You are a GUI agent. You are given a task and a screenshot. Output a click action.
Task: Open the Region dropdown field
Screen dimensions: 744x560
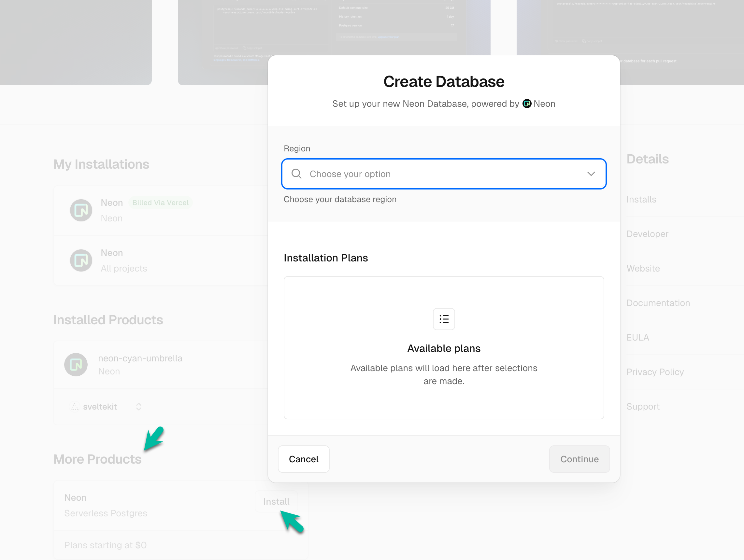444,174
